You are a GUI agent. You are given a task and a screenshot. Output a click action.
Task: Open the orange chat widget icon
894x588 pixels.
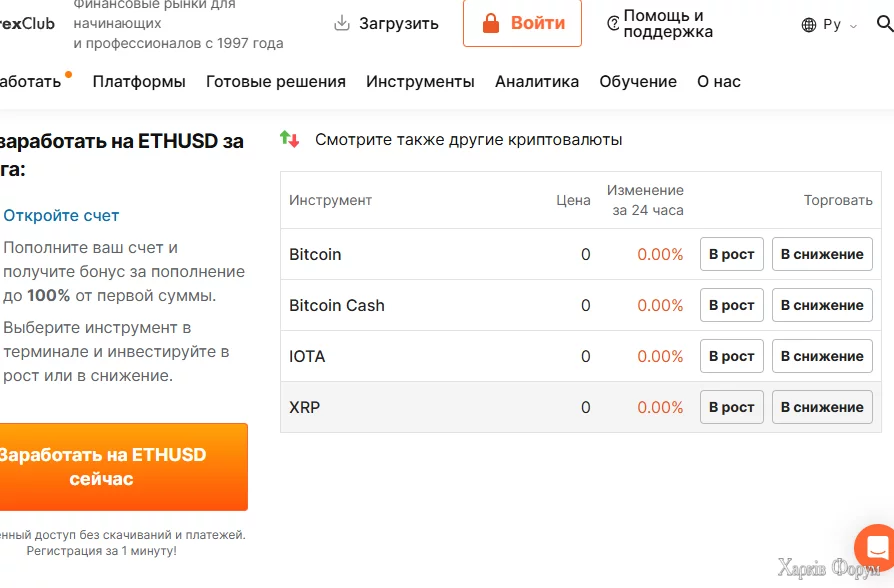tap(876, 546)
